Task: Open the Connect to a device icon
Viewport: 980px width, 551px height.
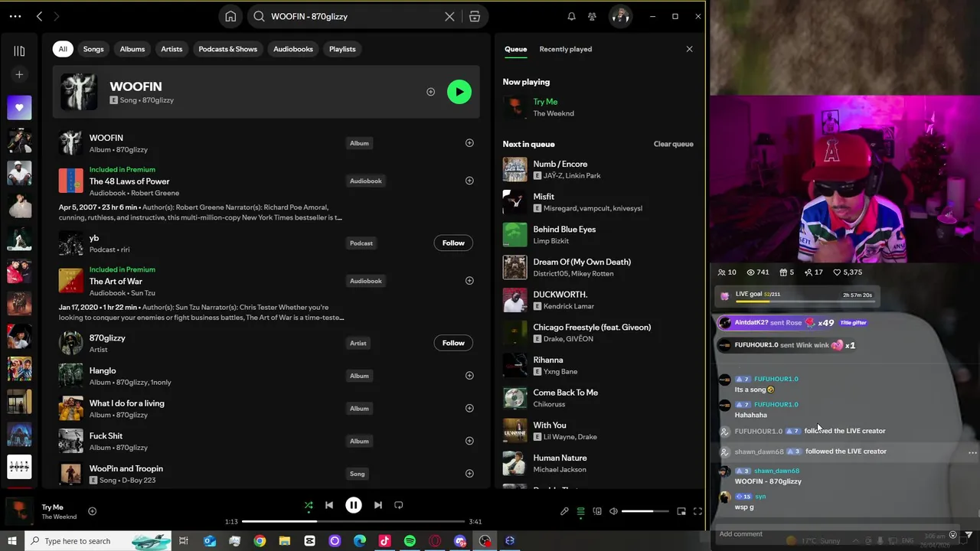Action: point(597,511)
